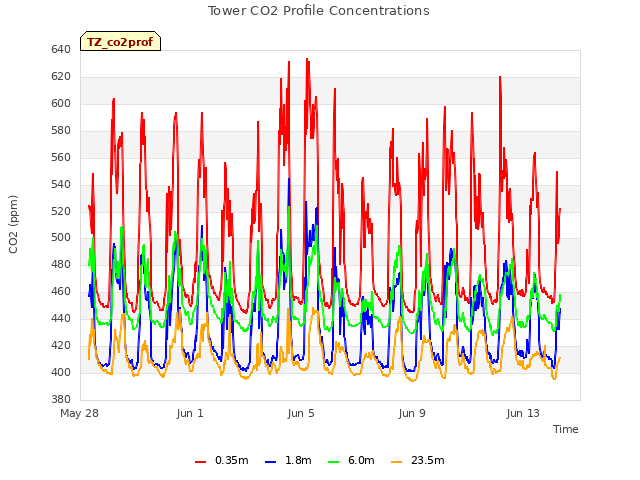640x480 pixels.
Task: Click the 580 y-axis tick label
Action: (61, 130)
